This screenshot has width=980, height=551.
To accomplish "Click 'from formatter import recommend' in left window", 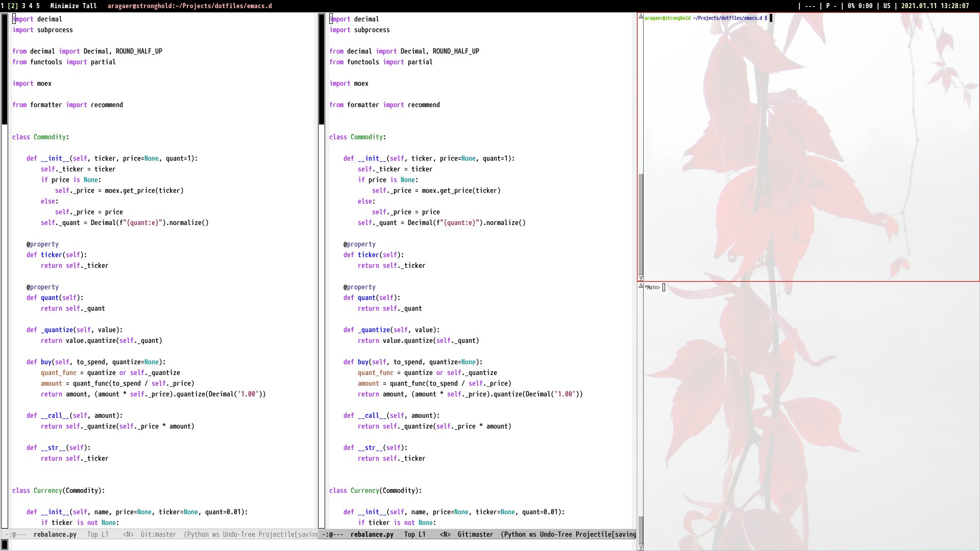I will click(68, 105).
